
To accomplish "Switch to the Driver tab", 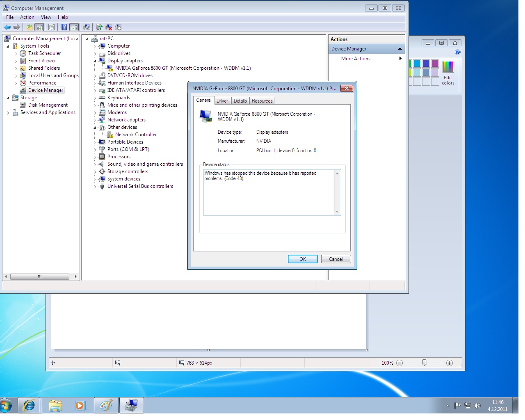I will 222,101.
